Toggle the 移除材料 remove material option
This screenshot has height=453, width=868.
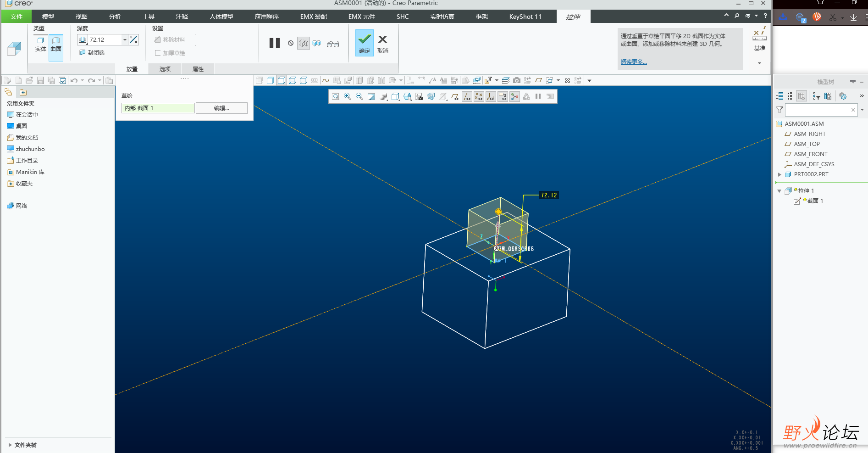click(170, 40)
